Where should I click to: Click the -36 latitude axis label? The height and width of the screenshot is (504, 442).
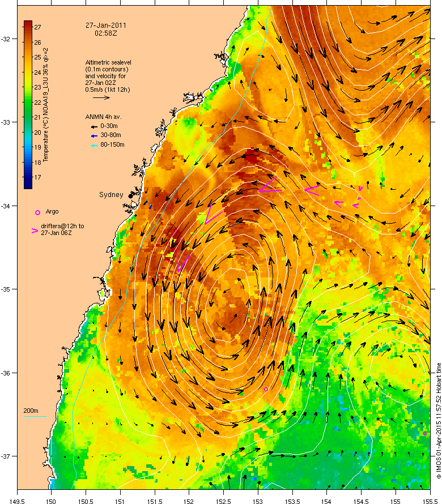point(6,373)
